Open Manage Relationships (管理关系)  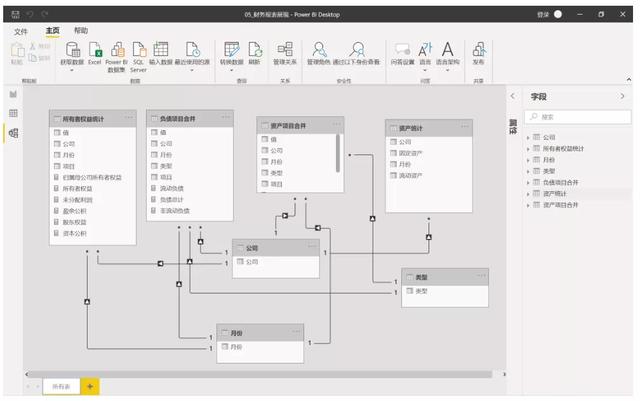point(285,50)
